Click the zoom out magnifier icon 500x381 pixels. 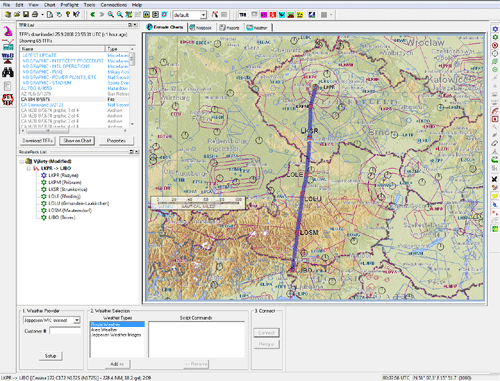click(x=119, y=14)
